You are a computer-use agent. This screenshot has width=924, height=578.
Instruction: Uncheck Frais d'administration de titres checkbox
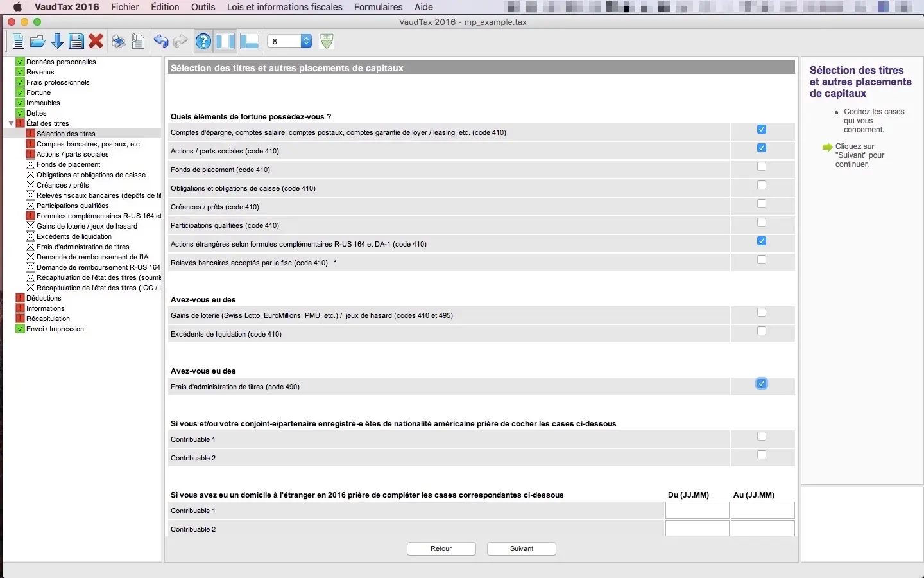762,383
